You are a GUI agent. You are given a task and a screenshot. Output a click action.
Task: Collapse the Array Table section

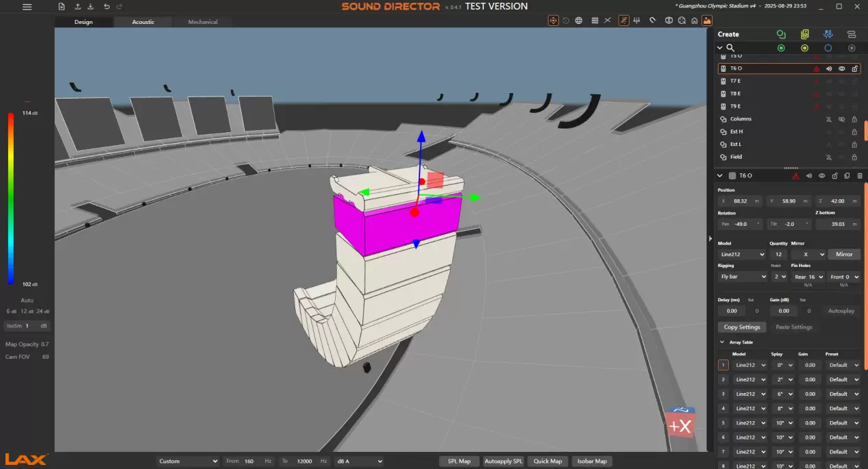click(721, 342)
